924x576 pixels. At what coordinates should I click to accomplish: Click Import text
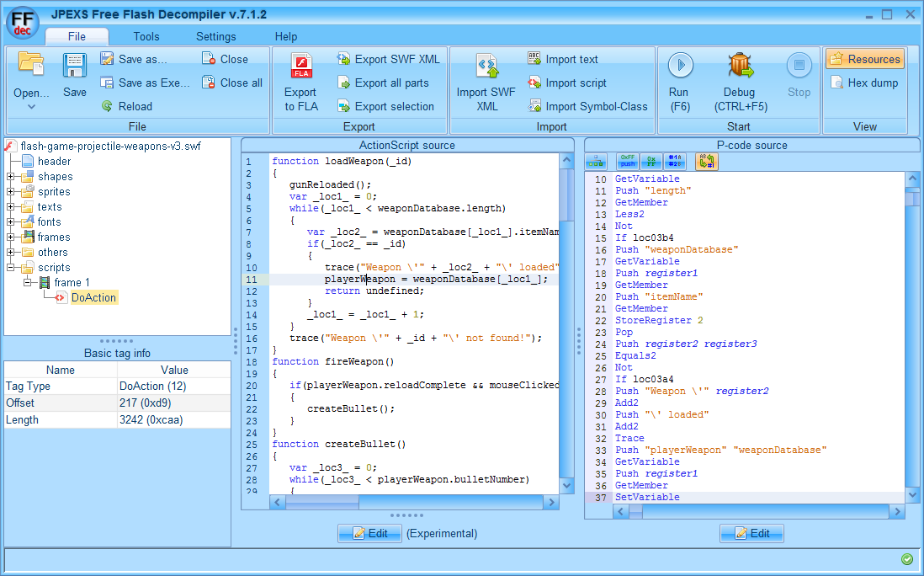pyautogui.click(x=563, y=59)
